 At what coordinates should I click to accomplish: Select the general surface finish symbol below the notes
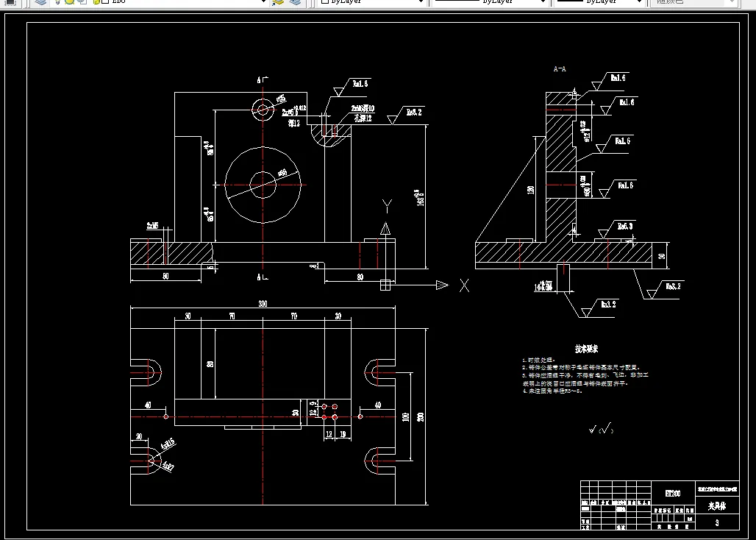tap(602, 428)
